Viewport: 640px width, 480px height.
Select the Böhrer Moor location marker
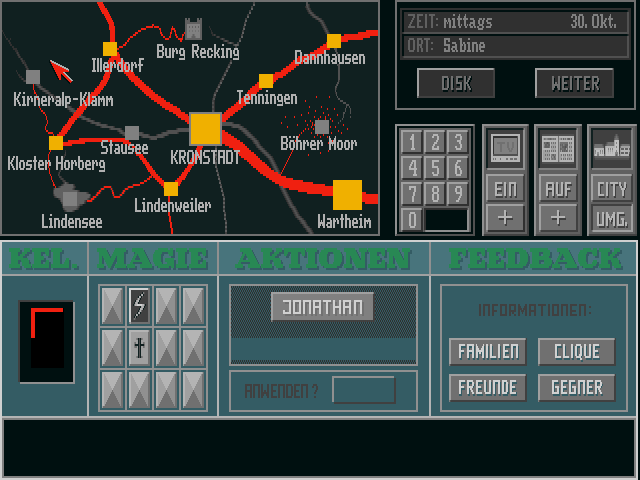322,127
